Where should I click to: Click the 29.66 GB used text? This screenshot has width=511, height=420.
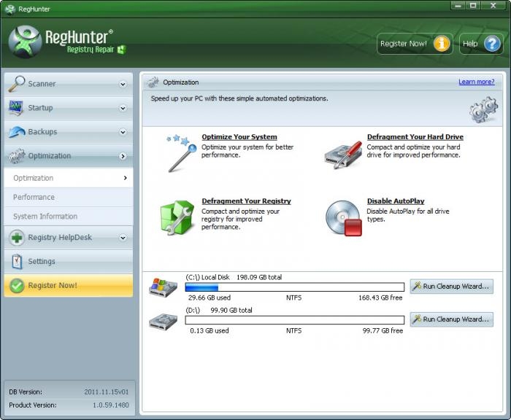210,297
